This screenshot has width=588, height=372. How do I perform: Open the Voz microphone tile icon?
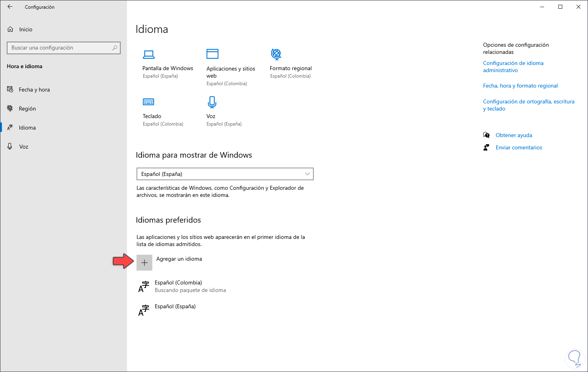coord(212,102)
